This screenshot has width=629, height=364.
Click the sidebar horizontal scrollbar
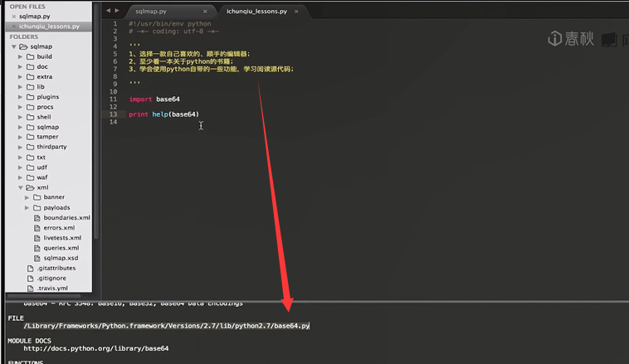(x=43, y=296)
